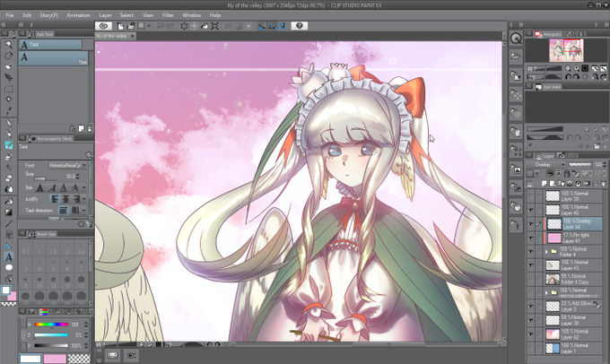Viewport: 610px width, 364px height.
Task: Create a new canvas file
Action: [x=120, y=26]
